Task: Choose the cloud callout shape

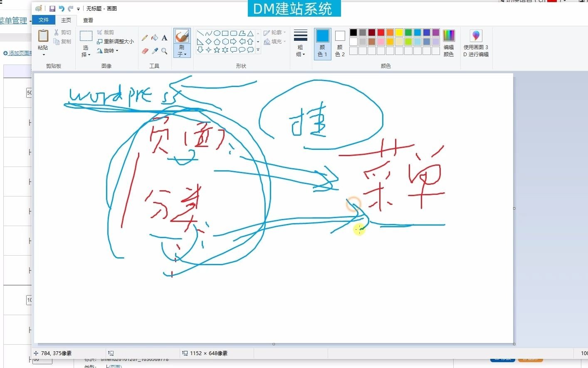Action: (x=250, y=50)
